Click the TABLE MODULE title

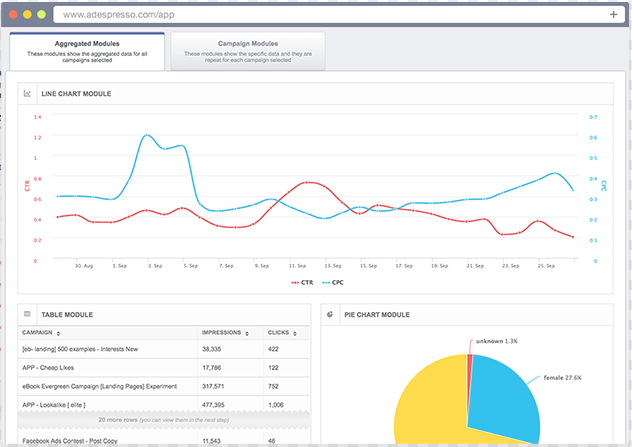point(67,314)
